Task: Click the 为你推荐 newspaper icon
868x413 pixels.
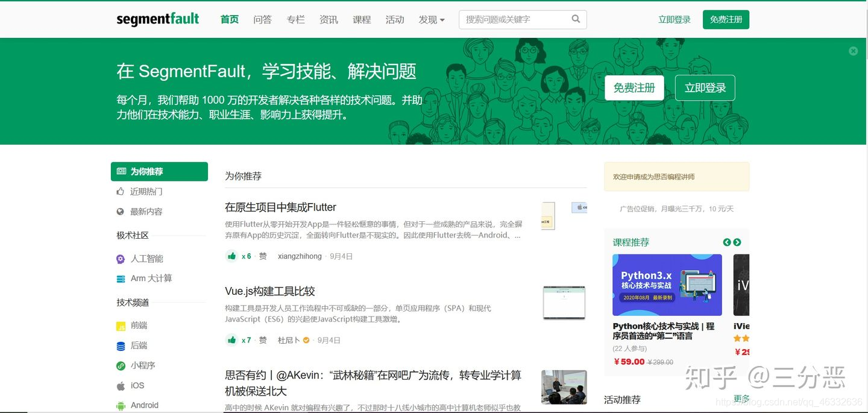Action: (121, 171)
